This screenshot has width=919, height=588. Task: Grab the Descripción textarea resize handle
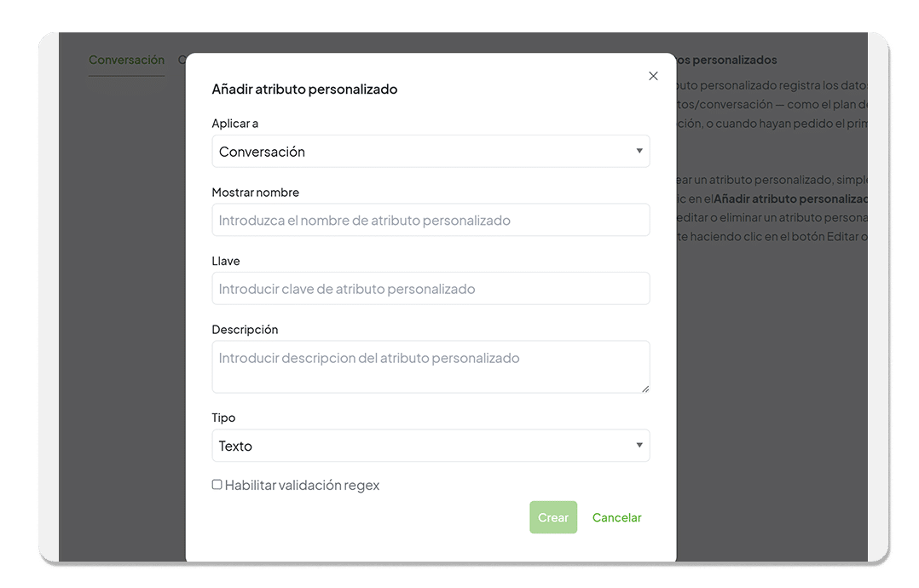[x=645, y=389]
